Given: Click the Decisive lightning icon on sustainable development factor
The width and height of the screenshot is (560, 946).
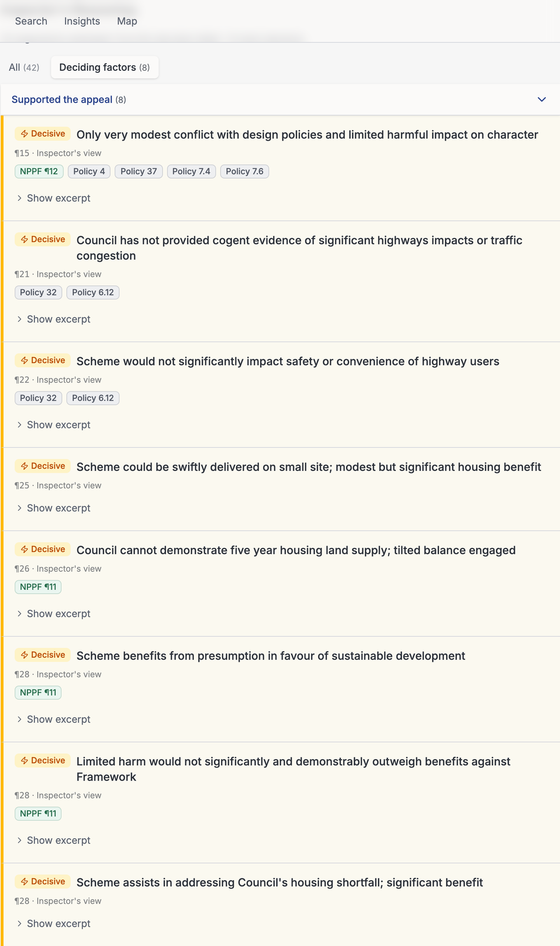Looking at the screenshot, I should click(x=24, y=655).
